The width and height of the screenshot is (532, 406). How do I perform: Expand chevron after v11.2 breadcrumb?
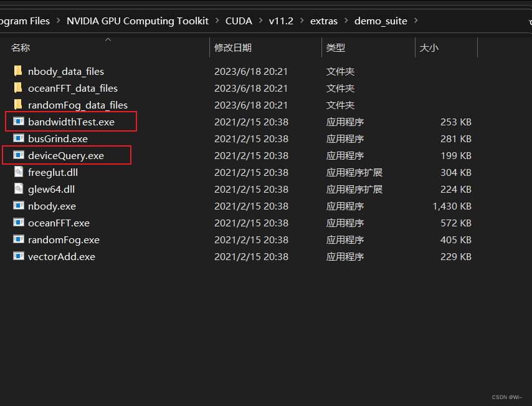coord(302,21)
